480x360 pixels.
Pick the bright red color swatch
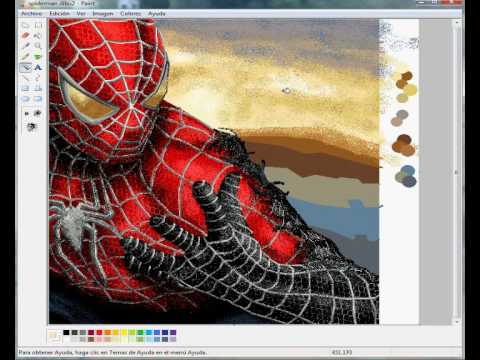[99, 332]
